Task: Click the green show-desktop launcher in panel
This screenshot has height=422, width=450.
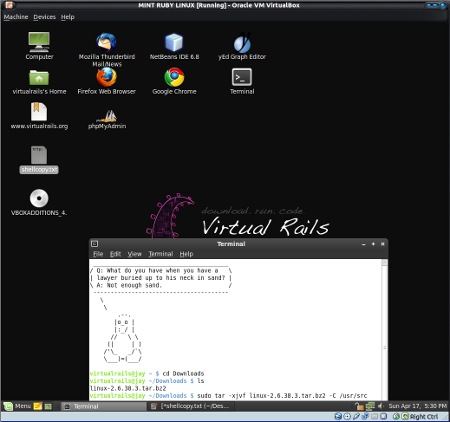Action: [x=48, y=406]
